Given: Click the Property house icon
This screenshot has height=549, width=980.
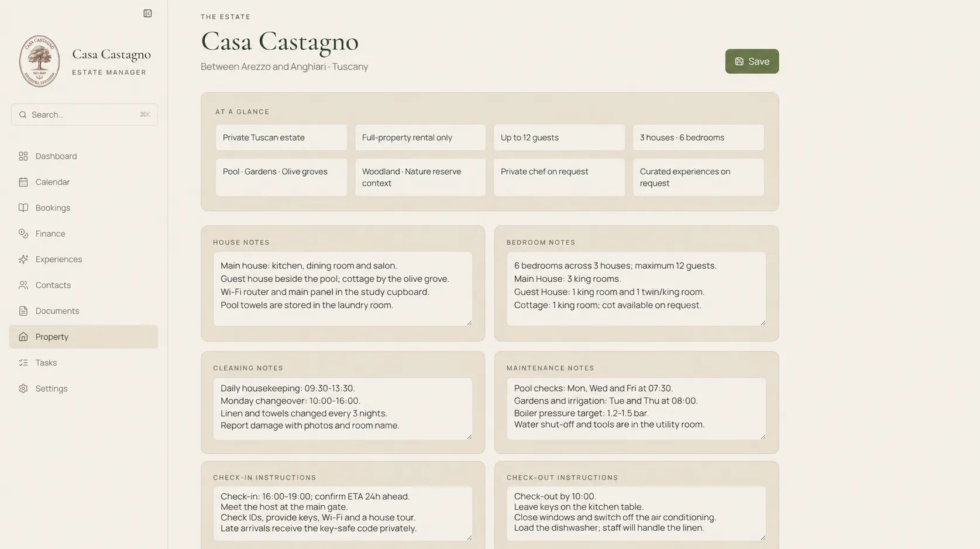Looking at the screenshot, I should [x=23, y=337].
